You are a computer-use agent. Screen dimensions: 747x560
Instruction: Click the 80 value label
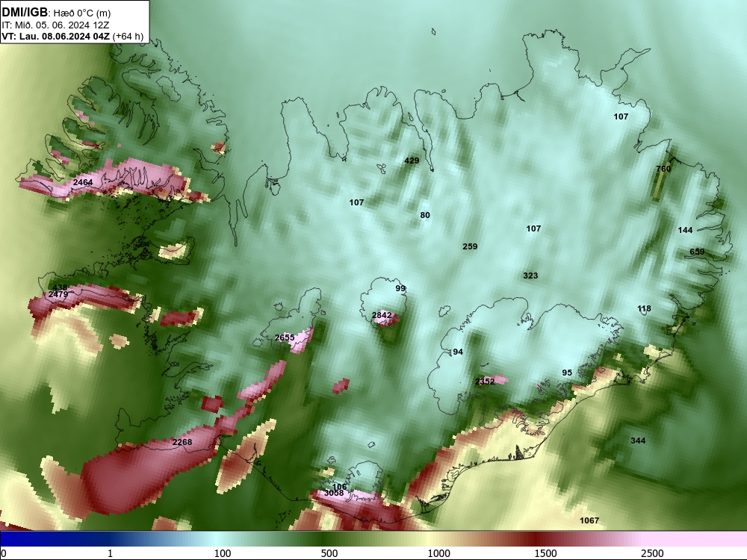point(425,215)
